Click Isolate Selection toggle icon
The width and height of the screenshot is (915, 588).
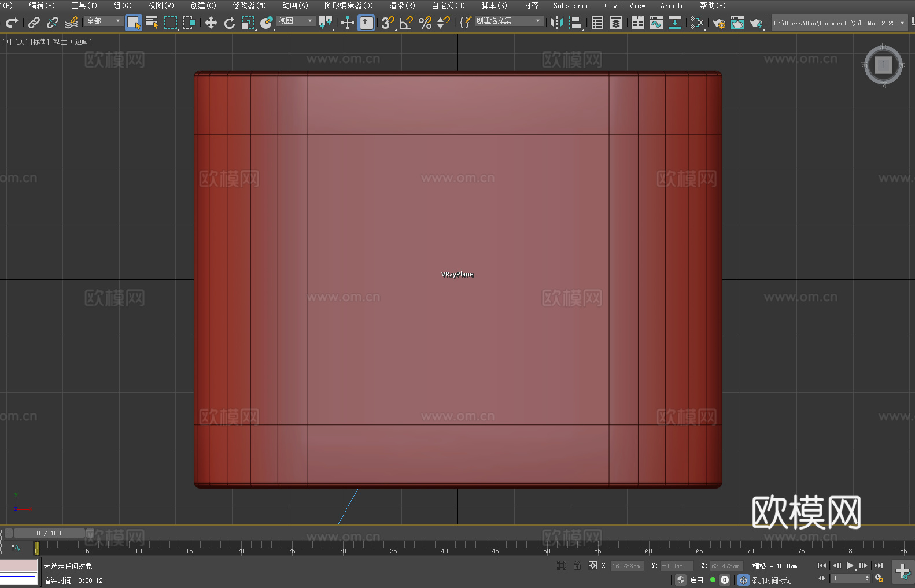[x=561, y=566]
